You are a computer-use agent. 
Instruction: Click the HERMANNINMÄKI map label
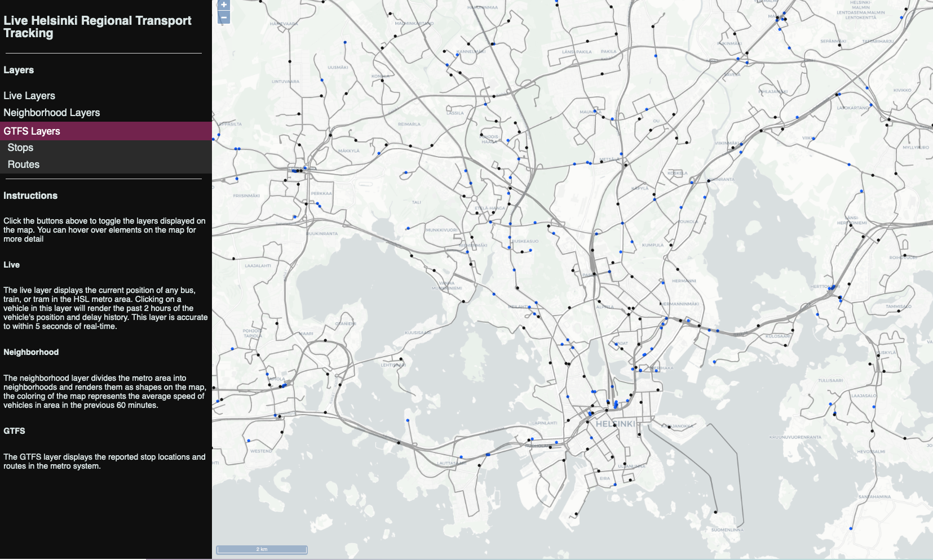point(679,304)
